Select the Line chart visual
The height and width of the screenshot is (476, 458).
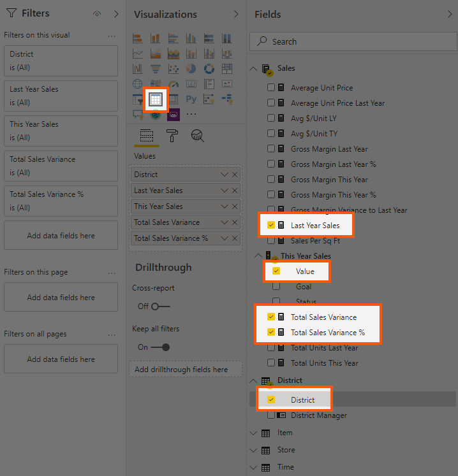(x=138, y=54)
